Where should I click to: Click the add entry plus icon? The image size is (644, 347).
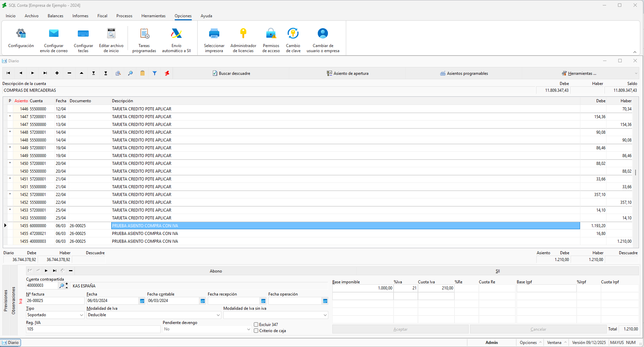tap(57, 73)
